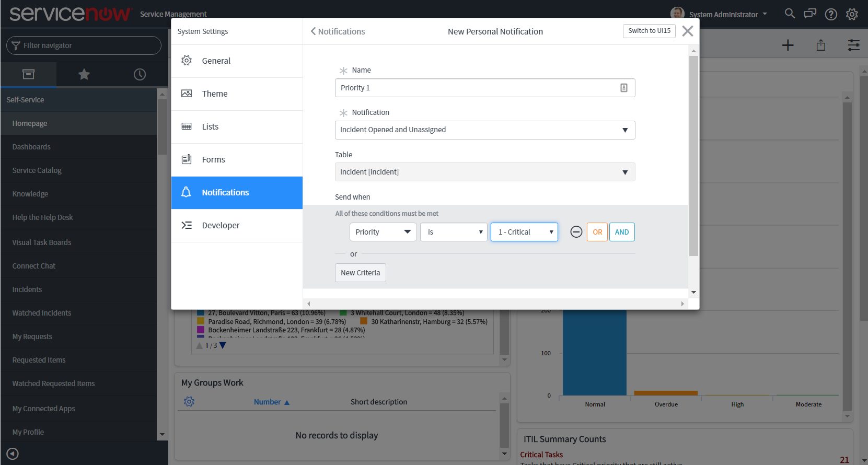The width and height of the screenshot is (868, 465).
Task: Open 'is' operator dropdown
Action: click(x=454, y=232)
